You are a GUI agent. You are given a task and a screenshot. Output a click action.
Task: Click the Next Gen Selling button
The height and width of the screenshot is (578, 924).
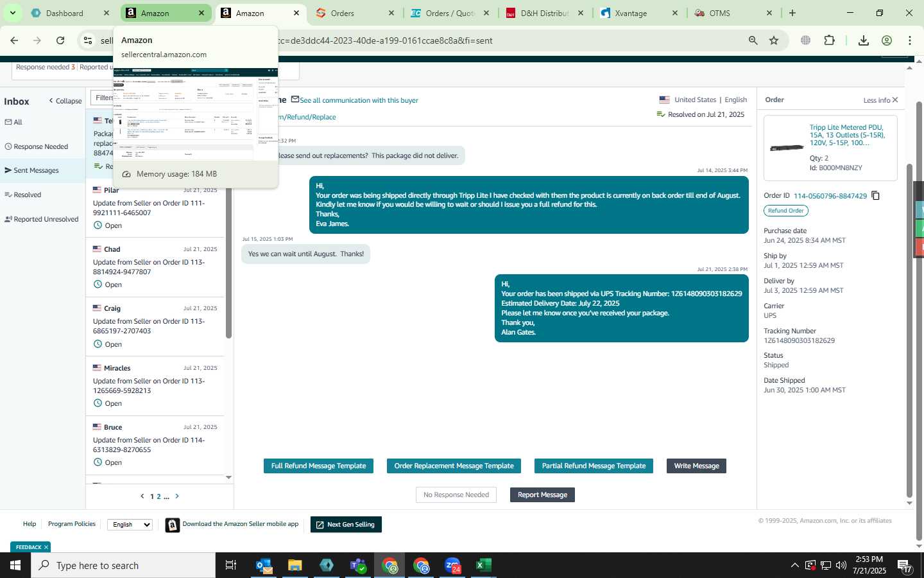[x=346, y=525]
